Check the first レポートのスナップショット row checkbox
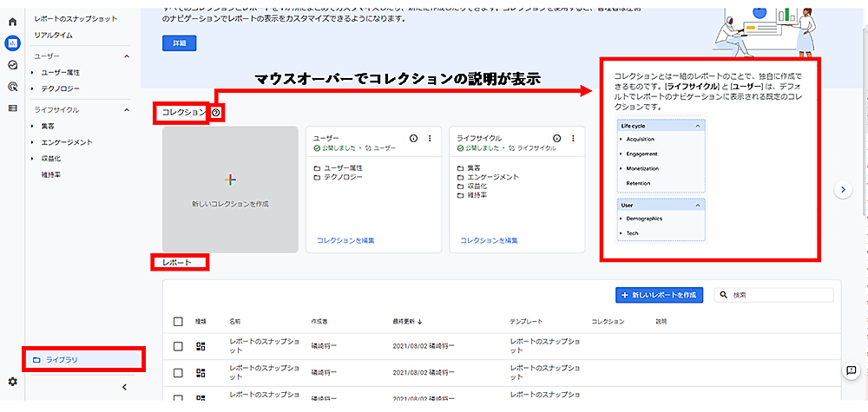 (x=178, y=347)
